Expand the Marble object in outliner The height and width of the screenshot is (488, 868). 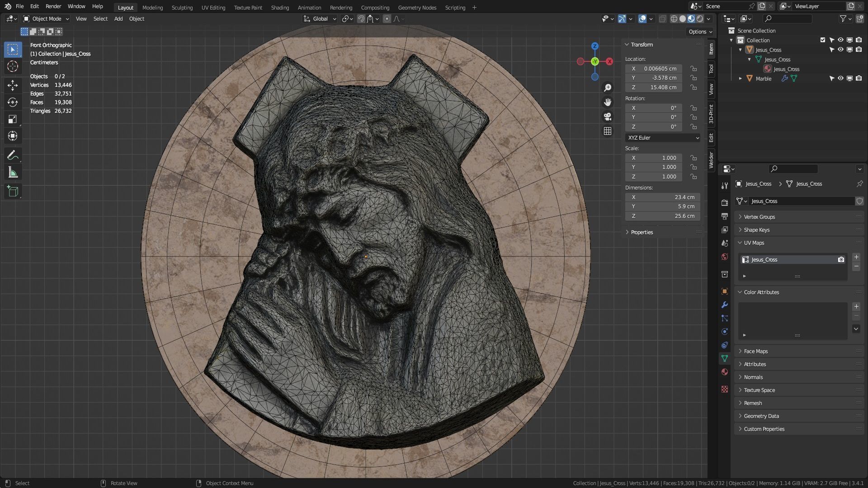click(x=741, y=79)
